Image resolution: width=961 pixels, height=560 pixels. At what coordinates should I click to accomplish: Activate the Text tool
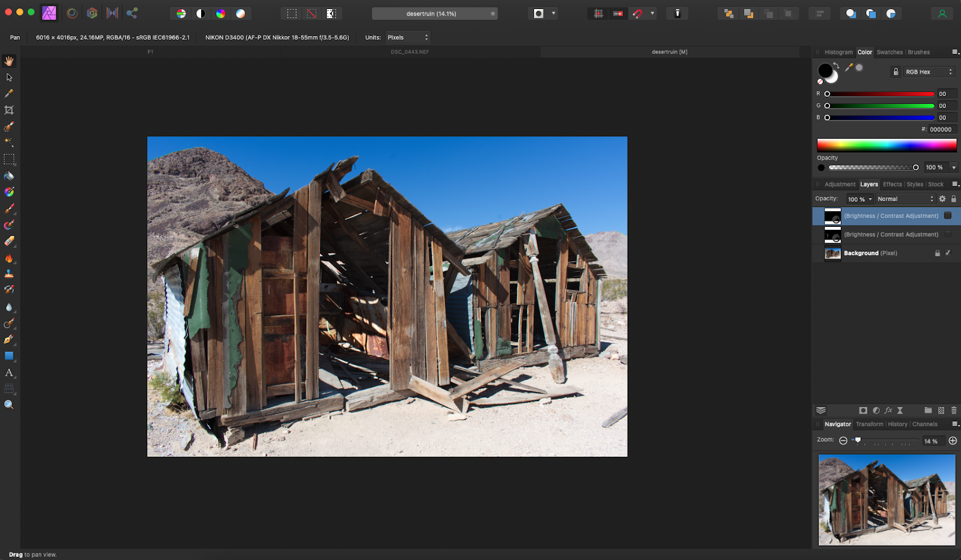[x=9, y=373]
